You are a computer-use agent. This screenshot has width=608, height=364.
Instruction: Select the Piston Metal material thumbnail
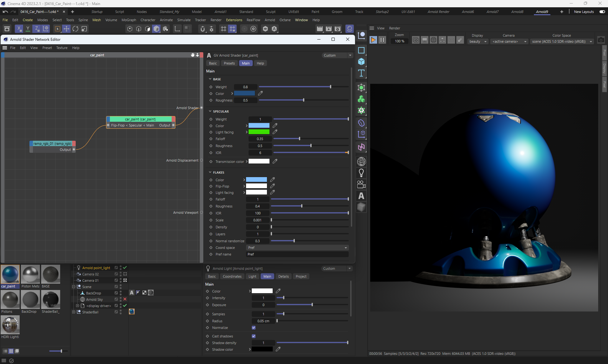(30, 274)
